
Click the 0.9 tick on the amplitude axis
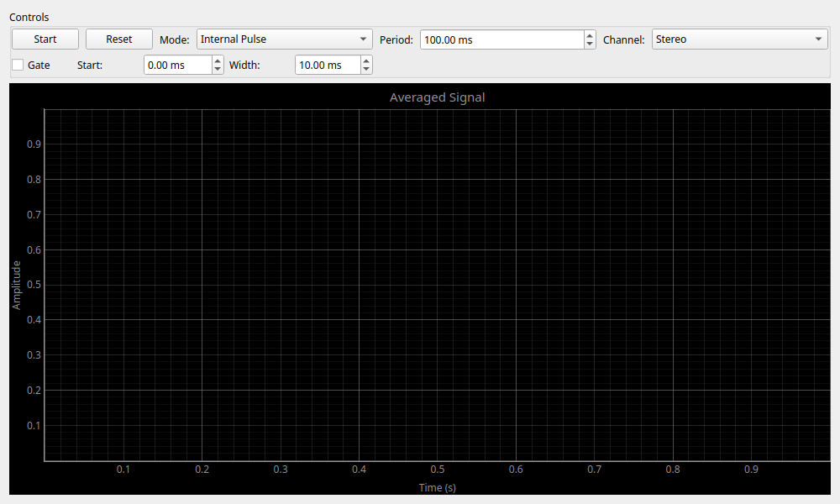34,144
